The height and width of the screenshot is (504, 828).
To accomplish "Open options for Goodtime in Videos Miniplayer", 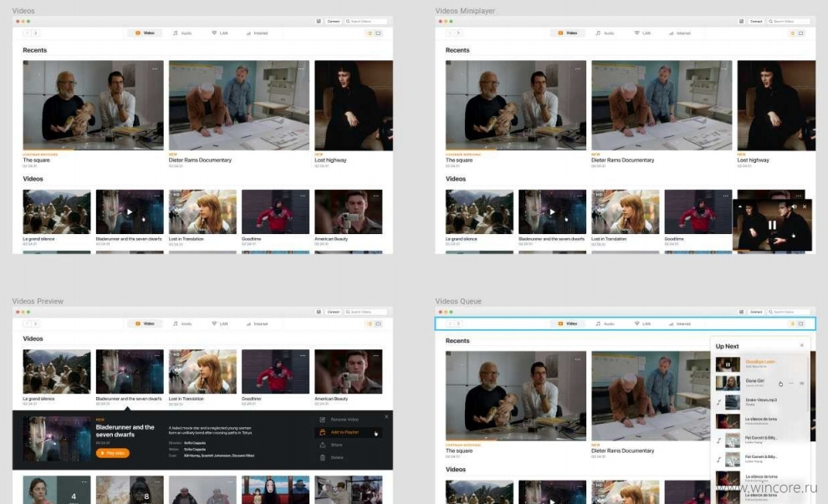I will (x=726, y=196).
